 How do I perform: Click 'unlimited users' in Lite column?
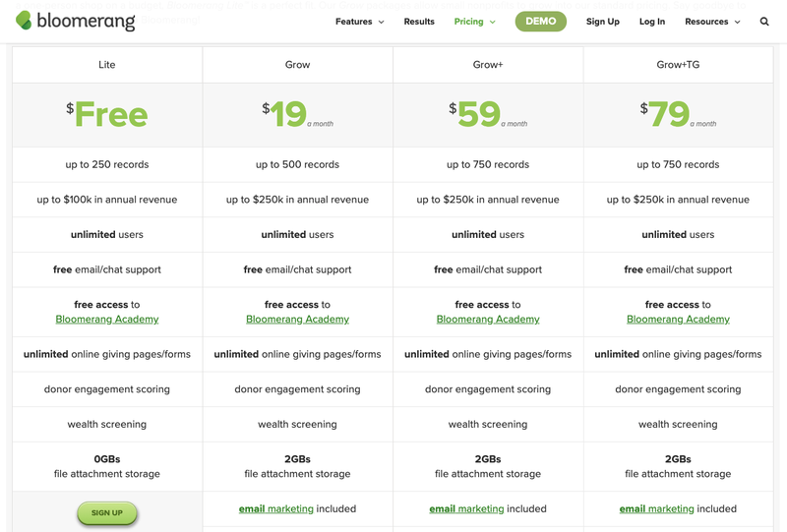point(107,234)
